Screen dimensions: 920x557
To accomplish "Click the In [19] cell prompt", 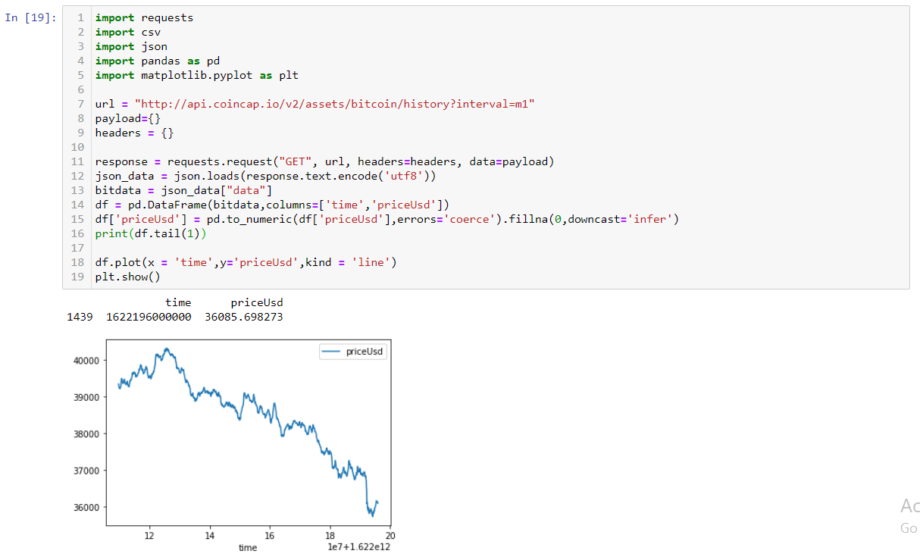I will click(31, 18).
